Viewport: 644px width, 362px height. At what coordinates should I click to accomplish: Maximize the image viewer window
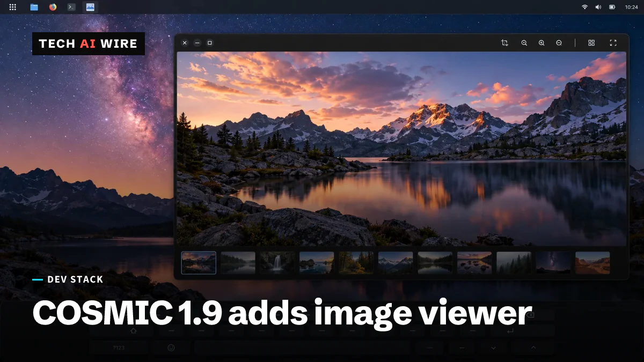click(x=210, y=43)
